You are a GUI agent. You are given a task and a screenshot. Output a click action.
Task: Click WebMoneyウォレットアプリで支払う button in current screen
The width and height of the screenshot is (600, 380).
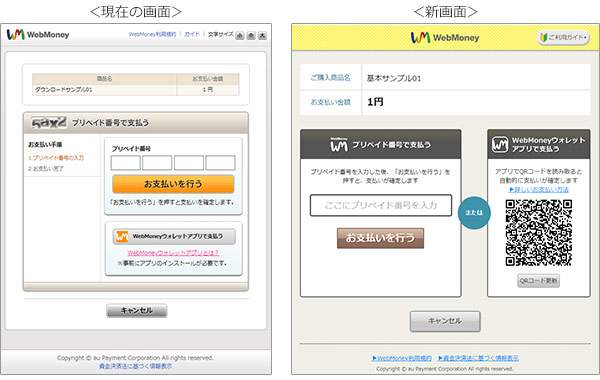[174, 236]
